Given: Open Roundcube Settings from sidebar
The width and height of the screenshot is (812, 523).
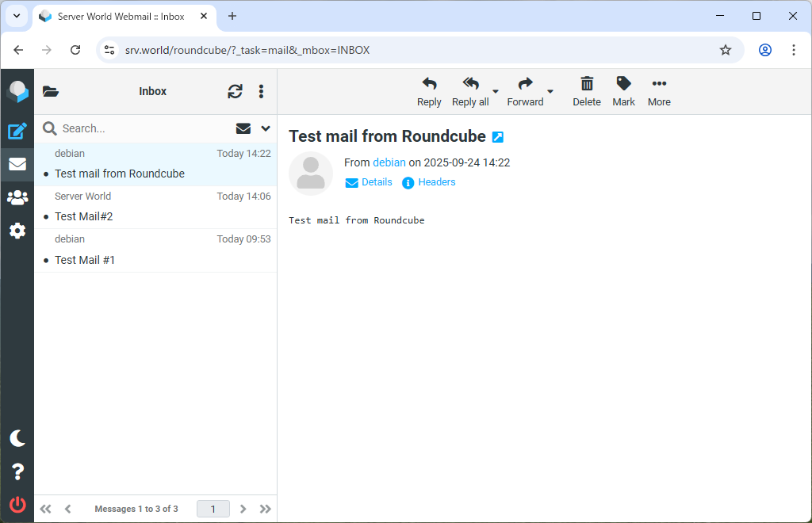Looking at the screenshot, I should [x=17, y=231].
